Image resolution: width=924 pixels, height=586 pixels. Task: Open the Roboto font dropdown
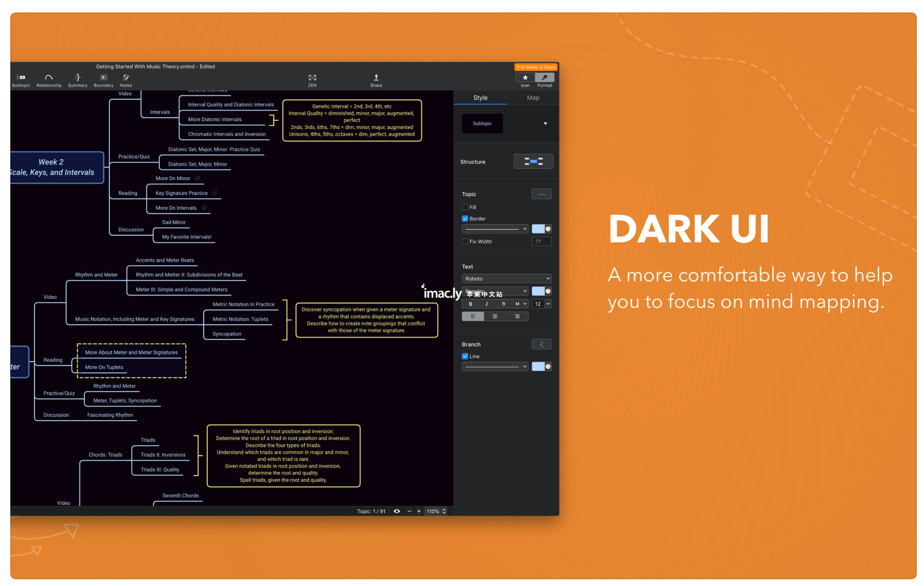(507, 279)
